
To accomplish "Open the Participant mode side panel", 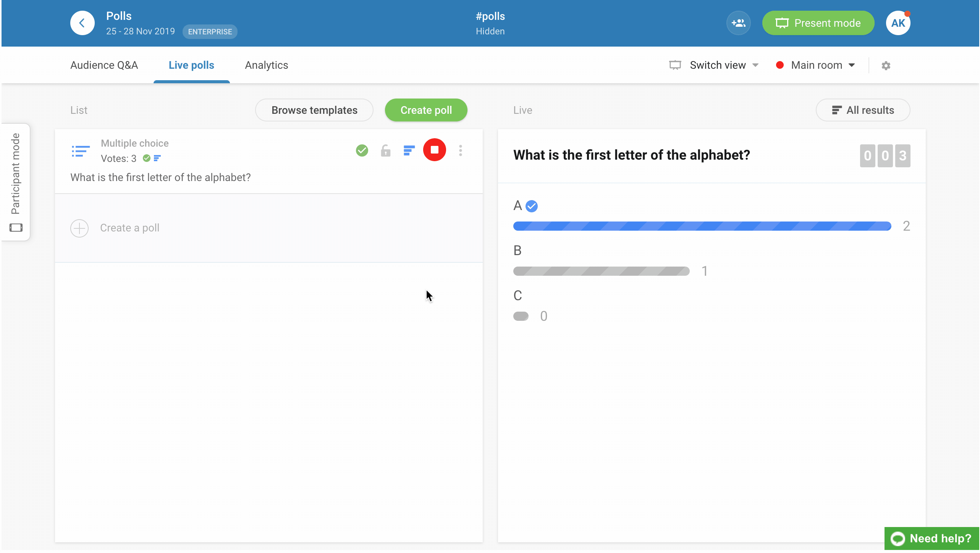I will tap(16, 182).
